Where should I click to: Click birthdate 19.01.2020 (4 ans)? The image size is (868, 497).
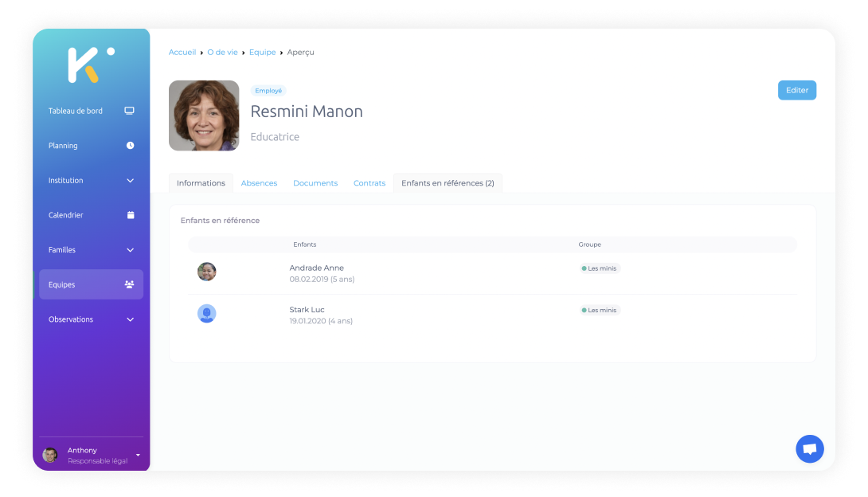point(321,321)
